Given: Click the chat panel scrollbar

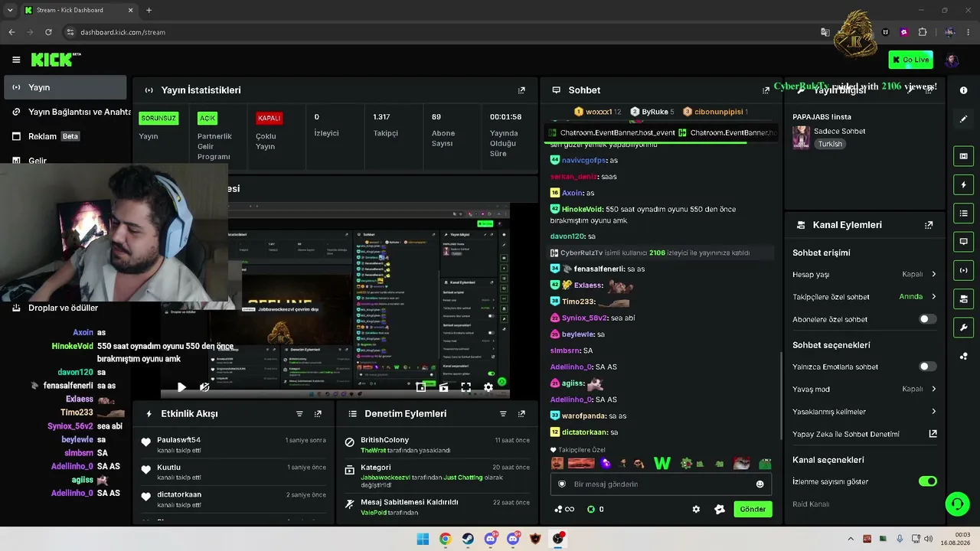Looking at the screenshot, I should [x=780, y=396].
